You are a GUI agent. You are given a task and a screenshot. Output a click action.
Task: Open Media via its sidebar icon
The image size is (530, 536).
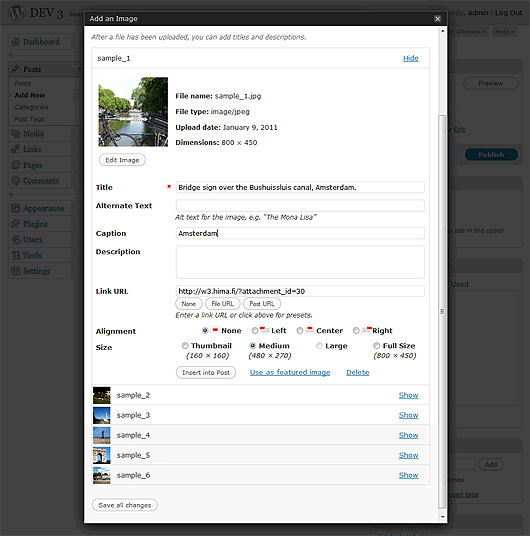16,134
